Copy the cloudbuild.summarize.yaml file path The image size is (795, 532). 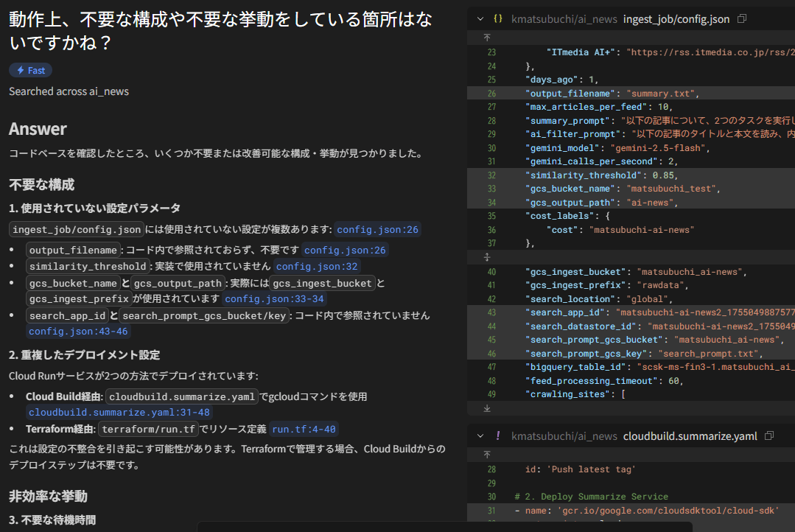(769, 436)
